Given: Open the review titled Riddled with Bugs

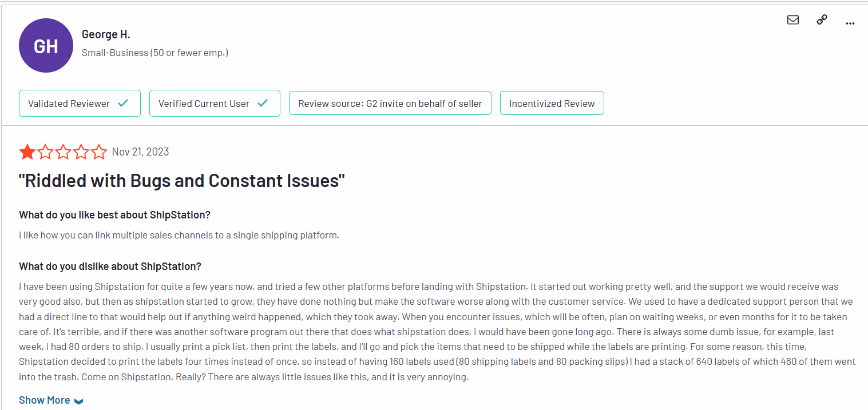Looking at the screenshot, I should [181, 180].
